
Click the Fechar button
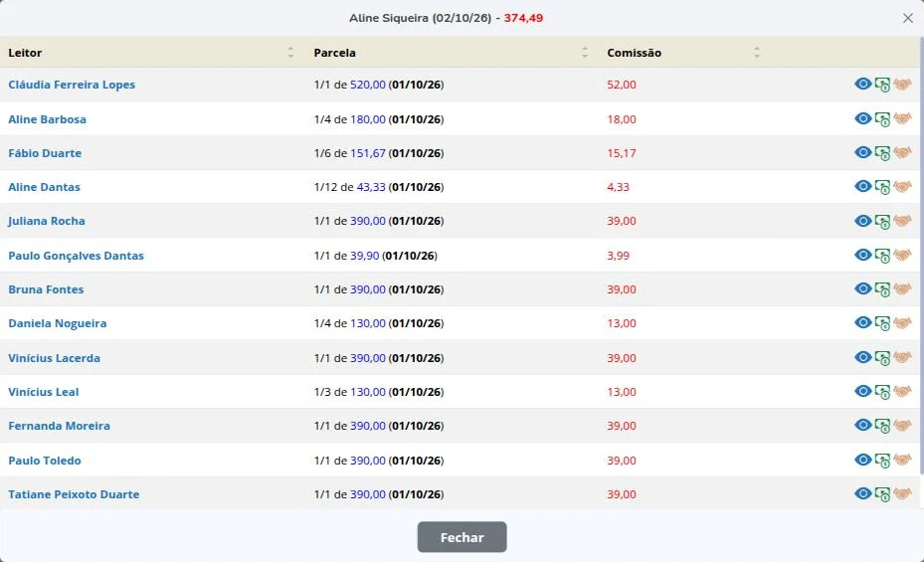(x=462, y=537)
